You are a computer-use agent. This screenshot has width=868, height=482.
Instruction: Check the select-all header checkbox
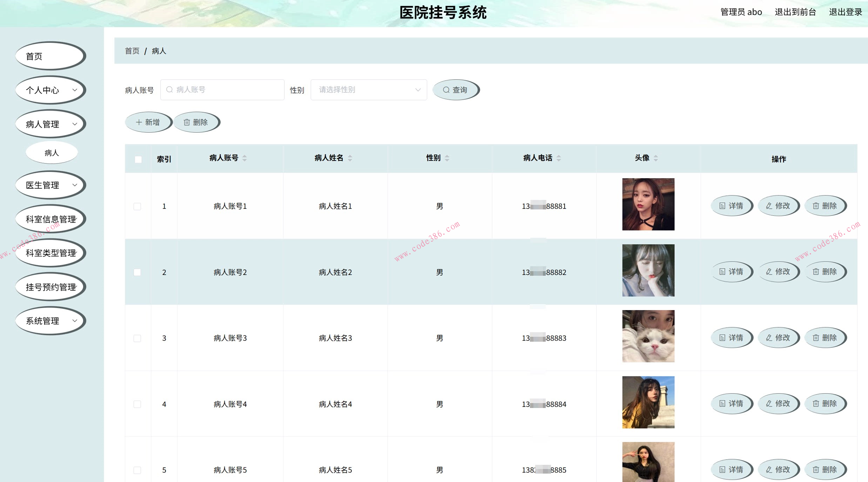click(138, 159)
